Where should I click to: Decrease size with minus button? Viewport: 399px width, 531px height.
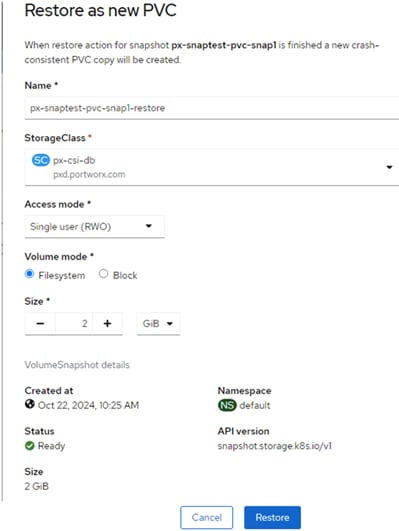(40, 324)
